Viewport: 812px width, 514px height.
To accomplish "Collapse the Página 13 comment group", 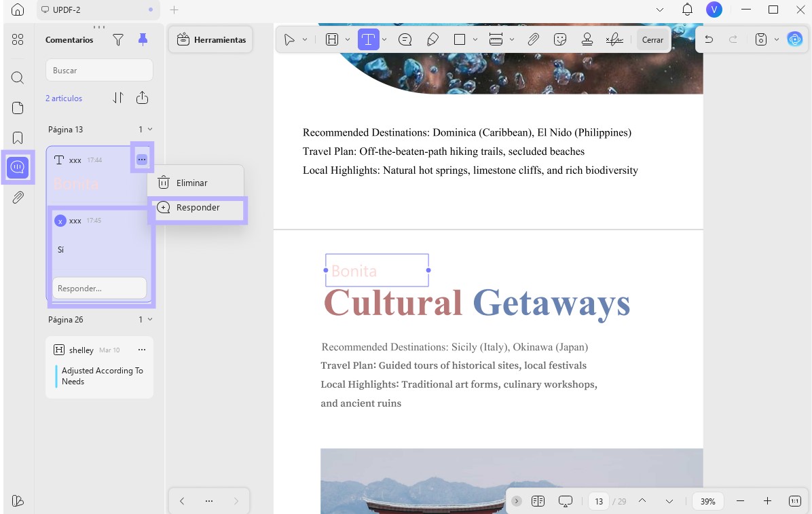I will (150, 129).
